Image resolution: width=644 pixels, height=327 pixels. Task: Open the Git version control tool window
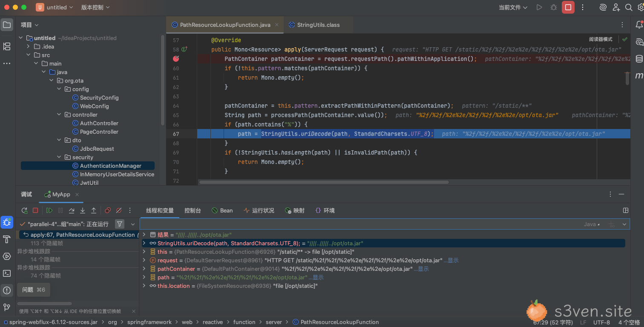7,307
